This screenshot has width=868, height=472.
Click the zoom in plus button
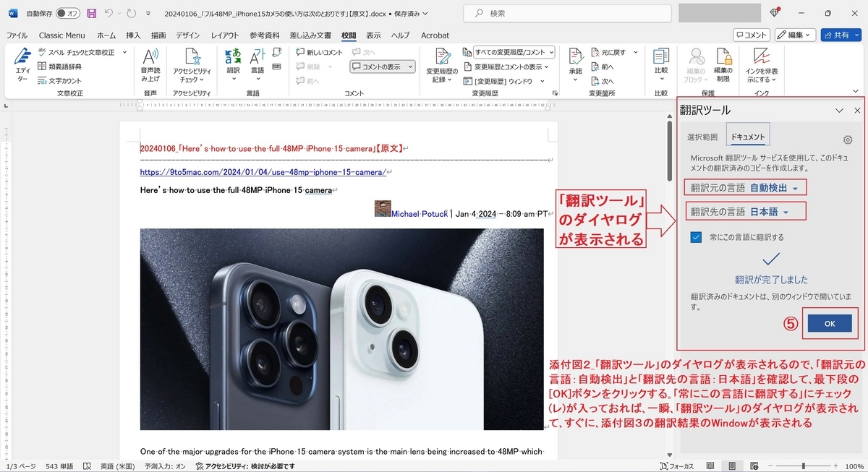coord(835,466)
